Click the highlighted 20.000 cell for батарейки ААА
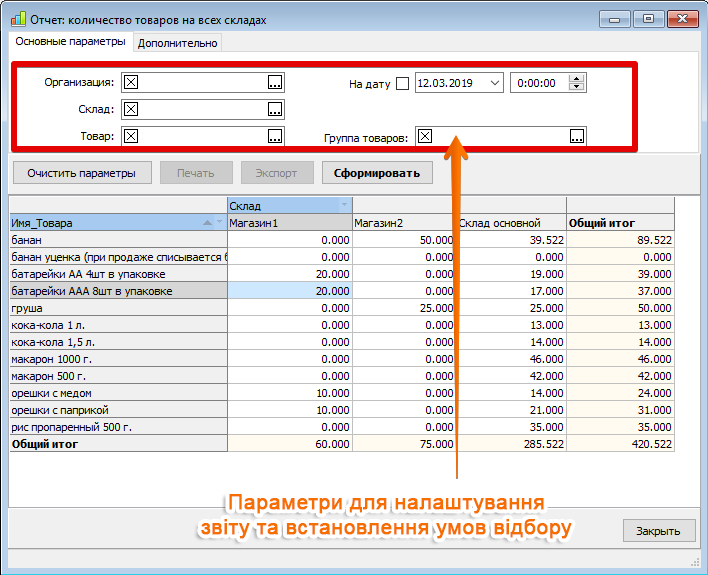708x575 pixels. (289, 291)
